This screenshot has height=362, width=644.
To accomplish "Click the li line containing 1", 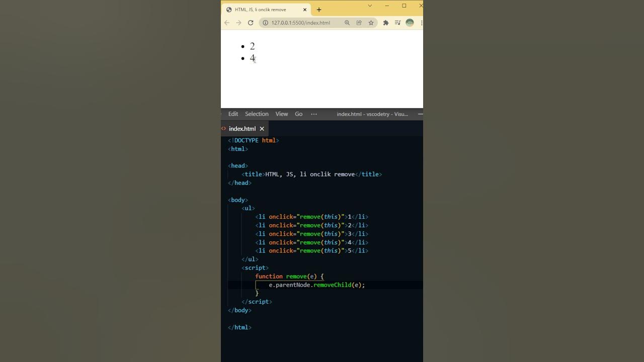I will [312, 217].
